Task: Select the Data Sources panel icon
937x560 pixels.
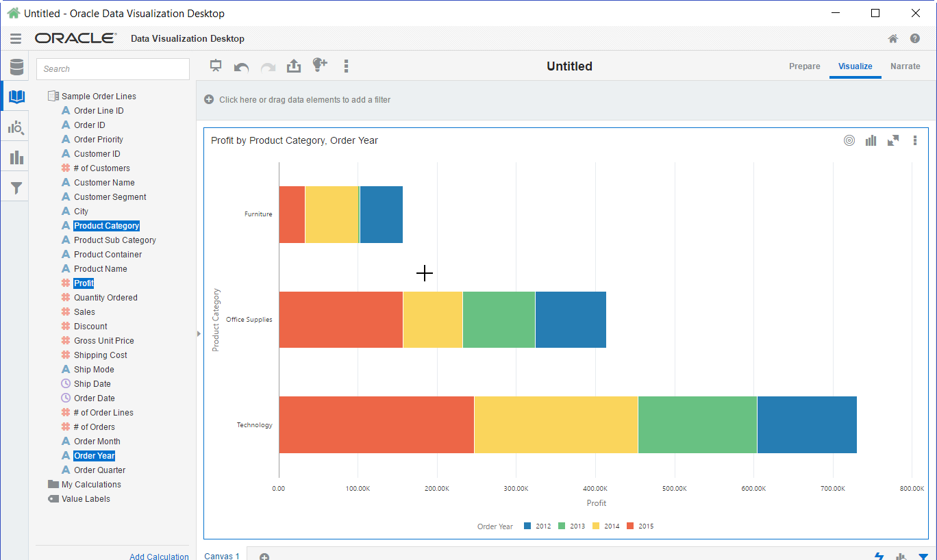Action: click(x=16, y=66)
